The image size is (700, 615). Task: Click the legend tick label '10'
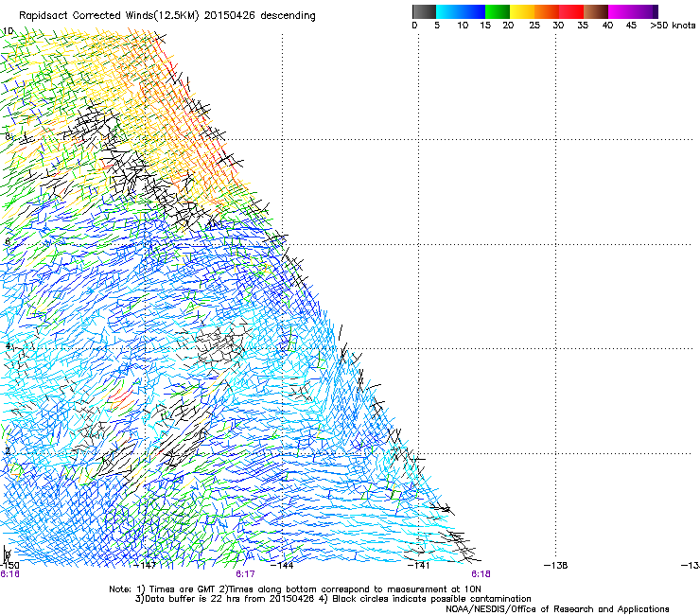tap(463, 26)
